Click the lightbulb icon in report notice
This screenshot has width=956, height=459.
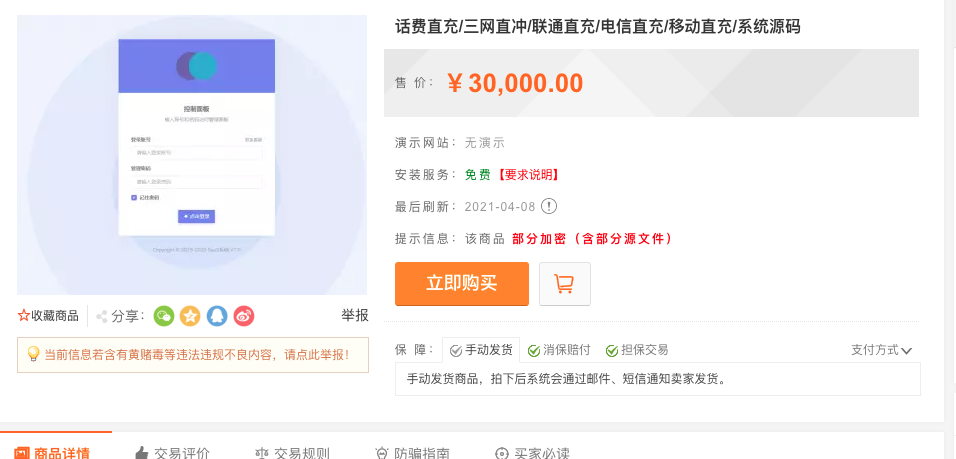pyautogui.click(x=33, y=354)
